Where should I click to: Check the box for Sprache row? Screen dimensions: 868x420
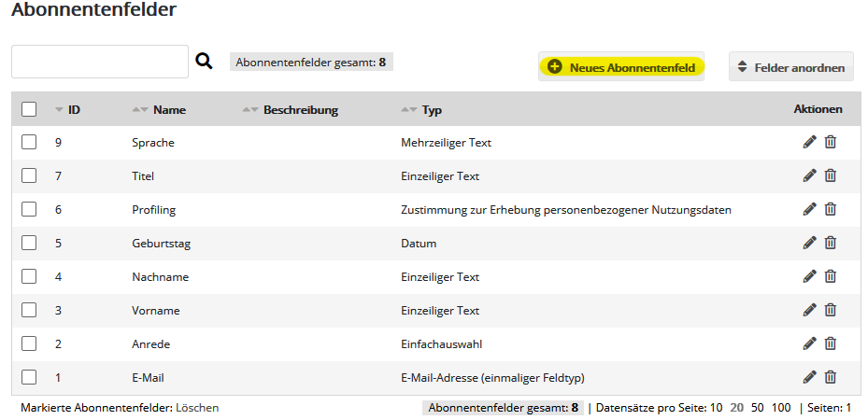(x=29, y=142)
